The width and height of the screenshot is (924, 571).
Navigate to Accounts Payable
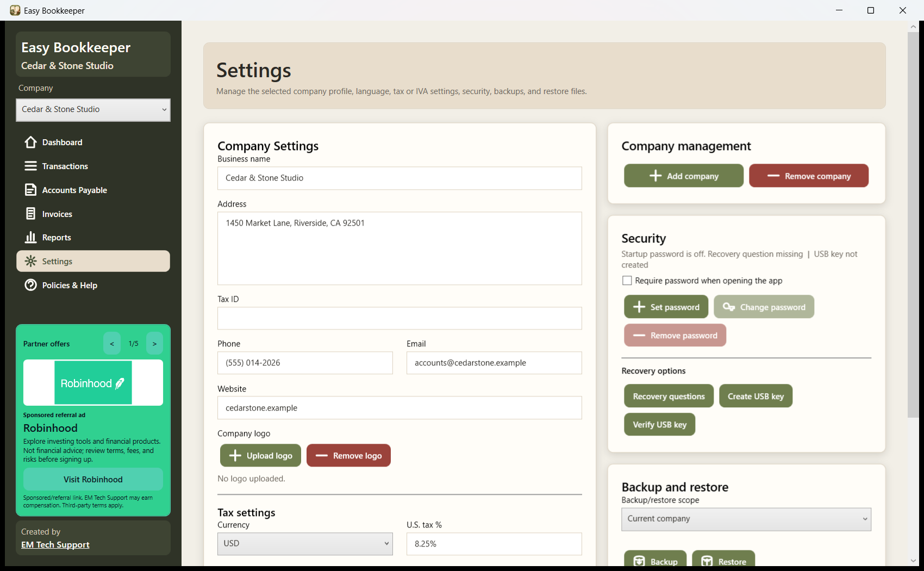tap(93, 190)
